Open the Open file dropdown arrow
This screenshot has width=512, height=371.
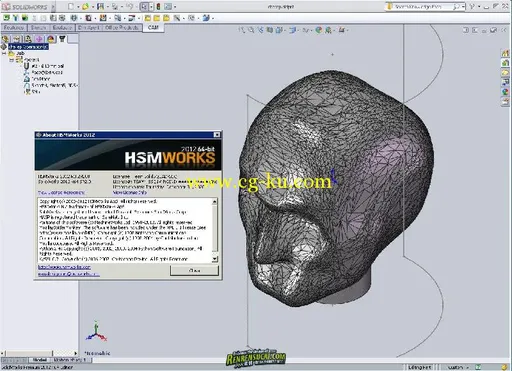click(x=92, y=7)
